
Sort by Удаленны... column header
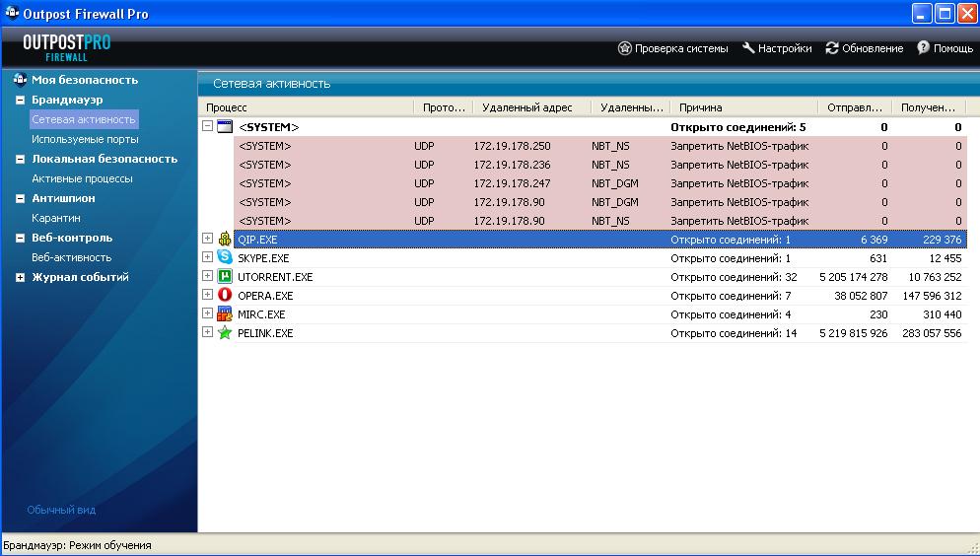click(x=631, y=107)
